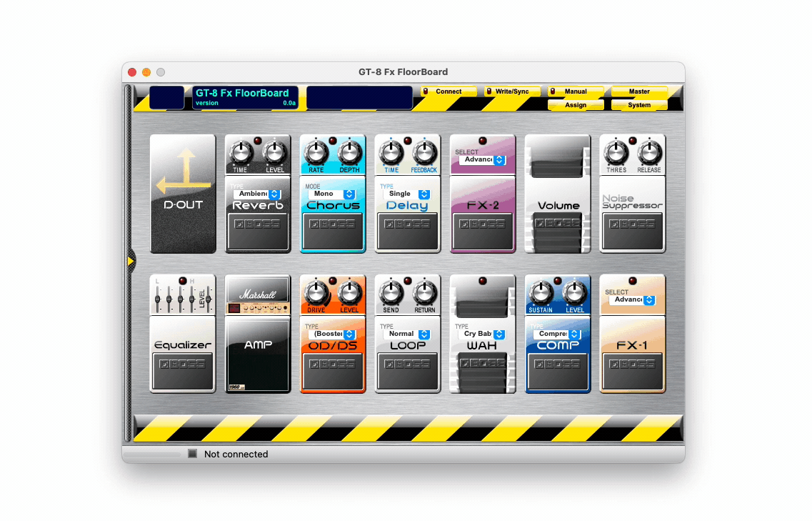Click the Noise Suppressor THRES knob
812x521 pixels.
[x=616, y=152]
